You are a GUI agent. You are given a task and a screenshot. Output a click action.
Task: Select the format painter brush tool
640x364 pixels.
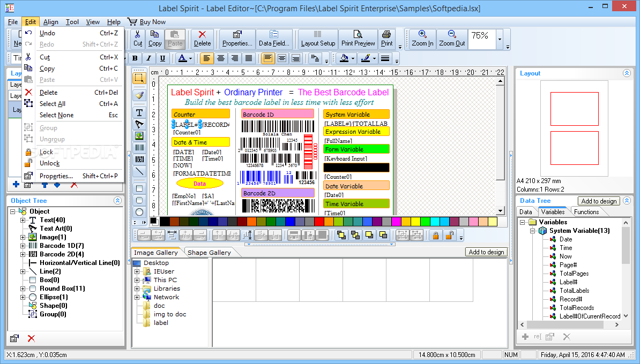[139, 95]
